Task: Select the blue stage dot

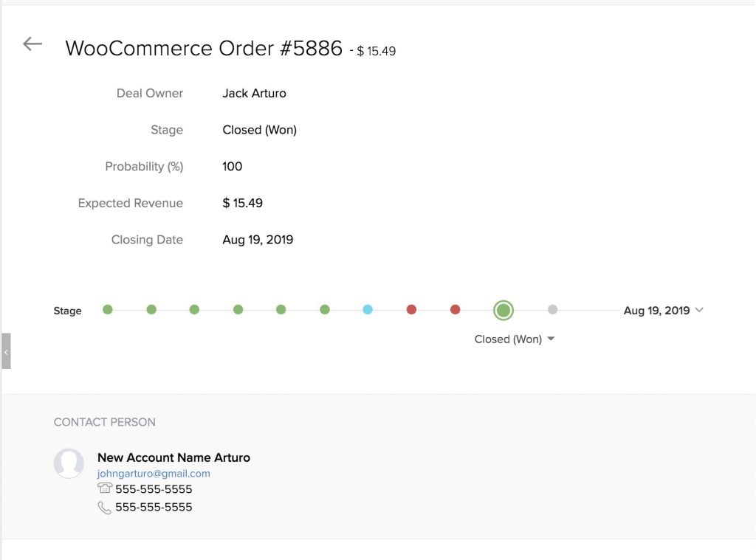Action: [368, 309]
